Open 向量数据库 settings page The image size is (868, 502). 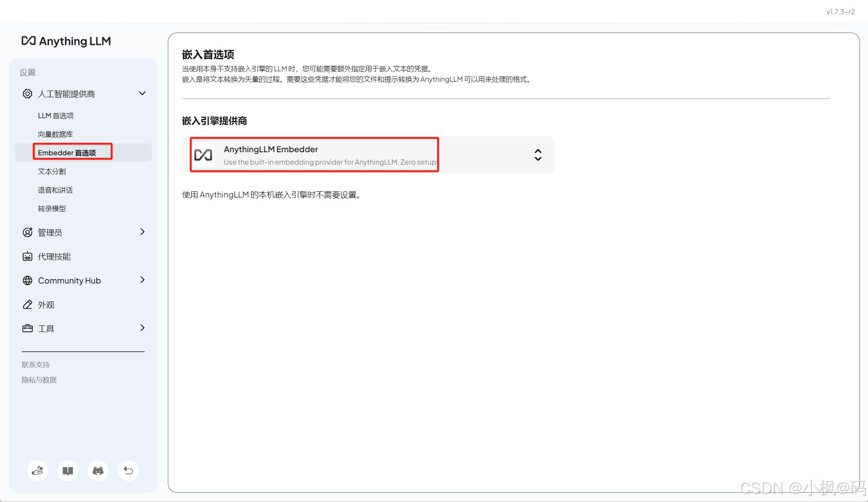point(55,134)
